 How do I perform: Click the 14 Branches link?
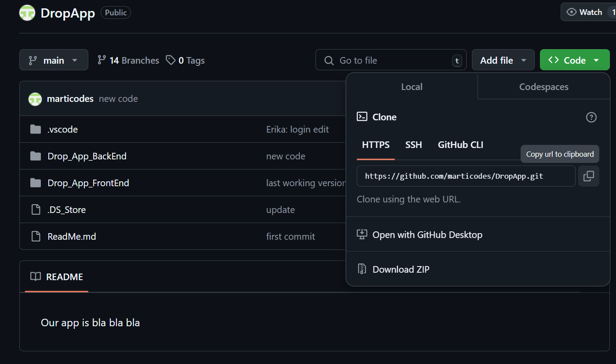tap(134, 60)
